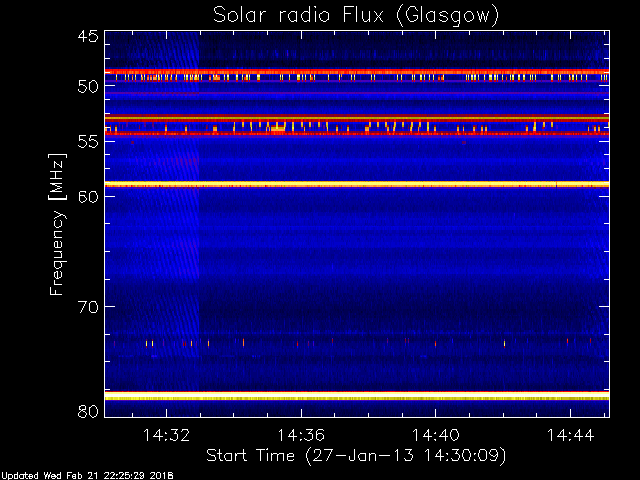
Task: Click the 'Start Time (27-Jan-13 14:30:09)' label
Action: [356, 455]
